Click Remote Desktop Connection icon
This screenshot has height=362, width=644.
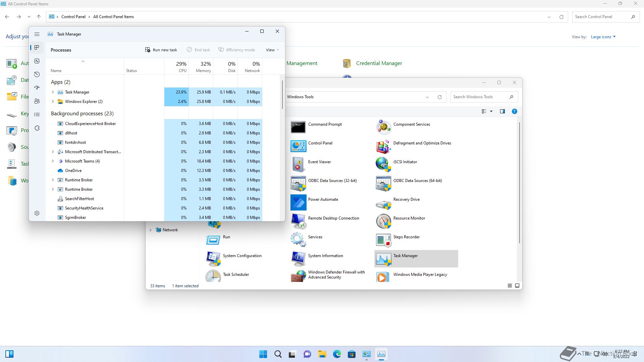tap(298, 221)
